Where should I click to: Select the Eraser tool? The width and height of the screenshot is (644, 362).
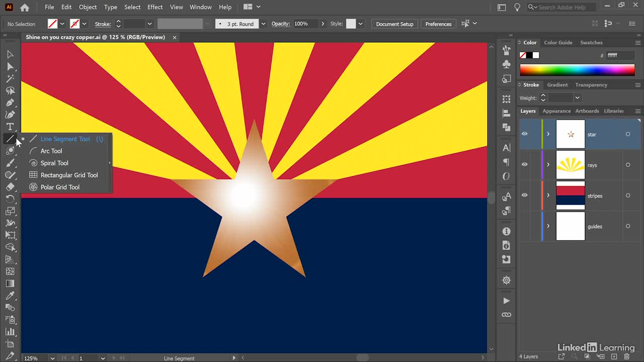(x=10, y=187)
